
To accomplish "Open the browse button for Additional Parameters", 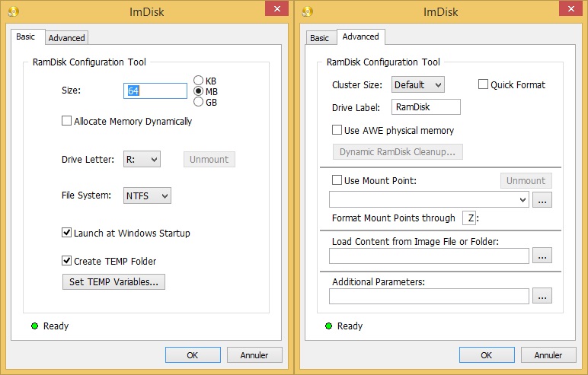I will coord(542,296).
